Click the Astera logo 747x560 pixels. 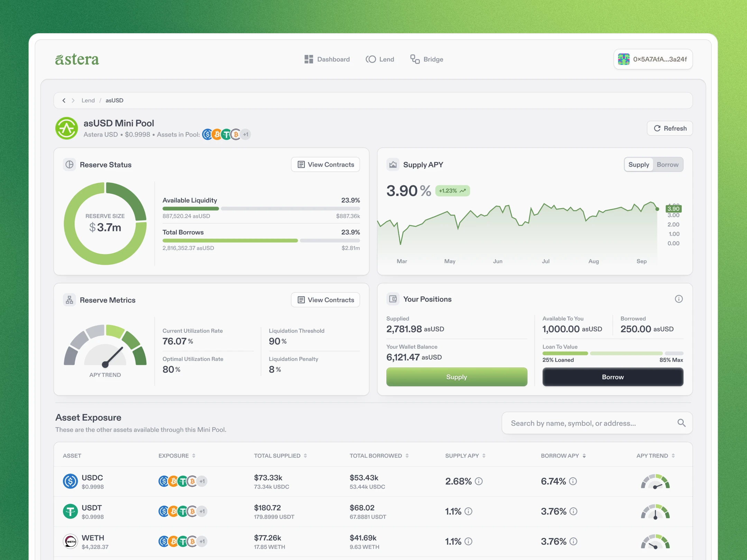click(x=77, y=59)
